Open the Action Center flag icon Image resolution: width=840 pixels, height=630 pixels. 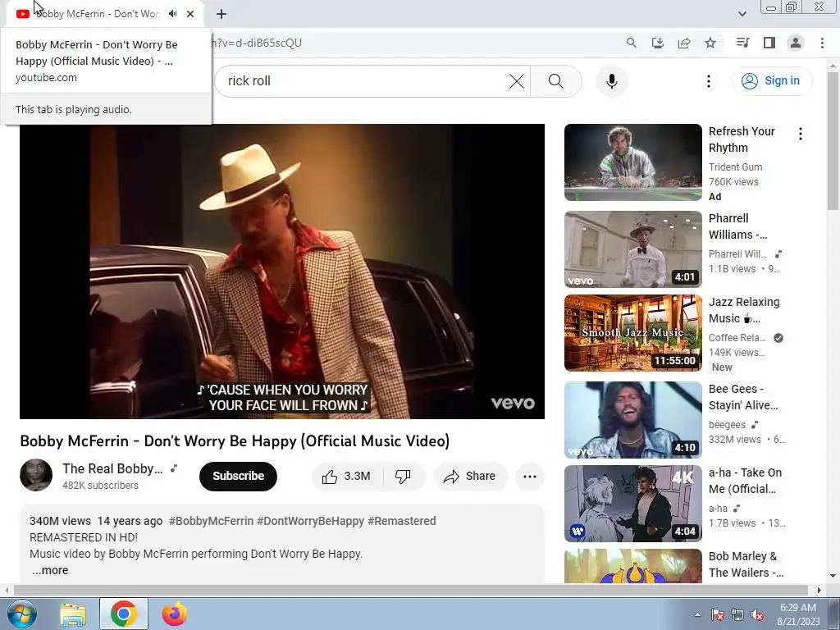[x=718, y=614]
